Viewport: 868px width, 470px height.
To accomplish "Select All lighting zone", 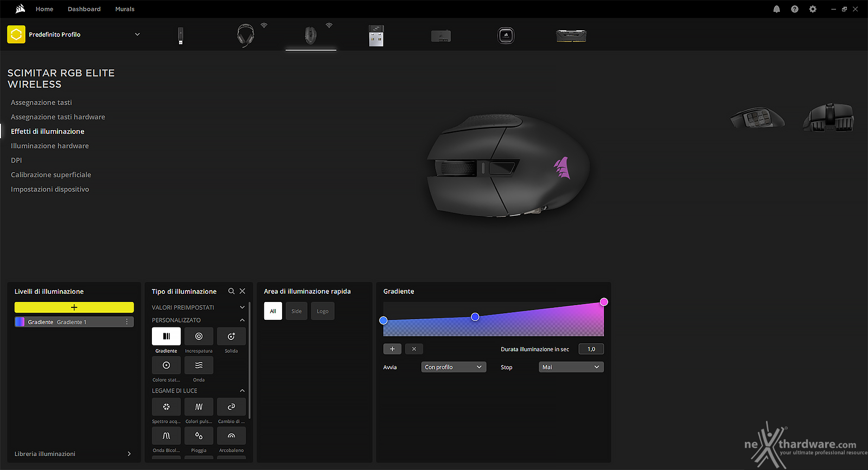I will (x=273, y=311).
